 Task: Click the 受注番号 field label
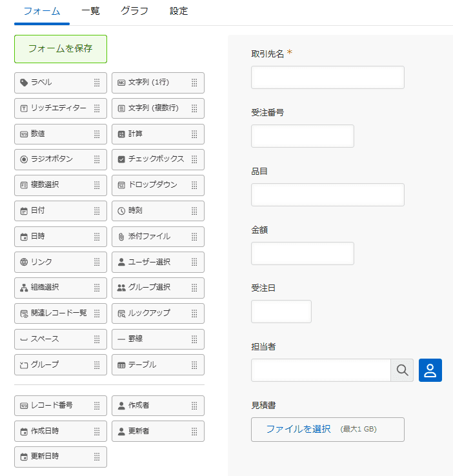(268, 113)
